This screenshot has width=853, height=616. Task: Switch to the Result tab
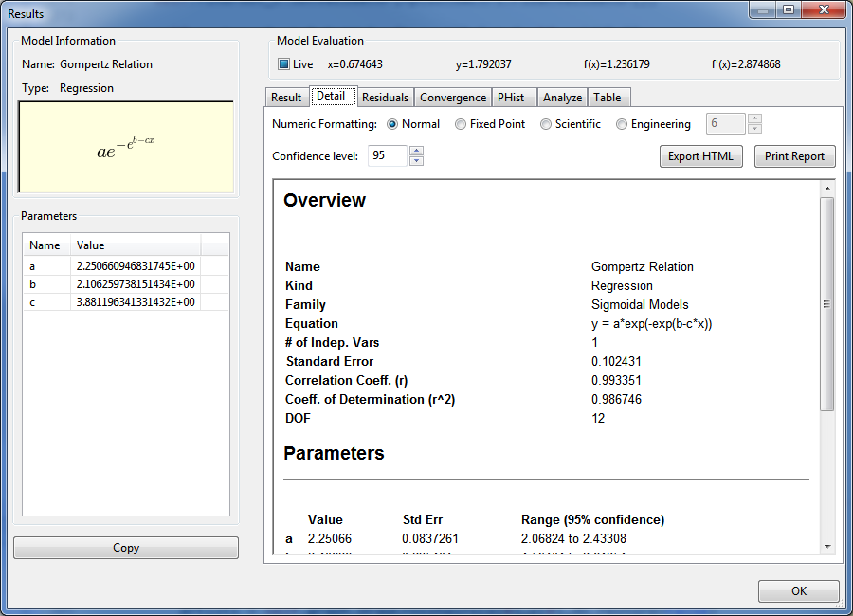286,98
